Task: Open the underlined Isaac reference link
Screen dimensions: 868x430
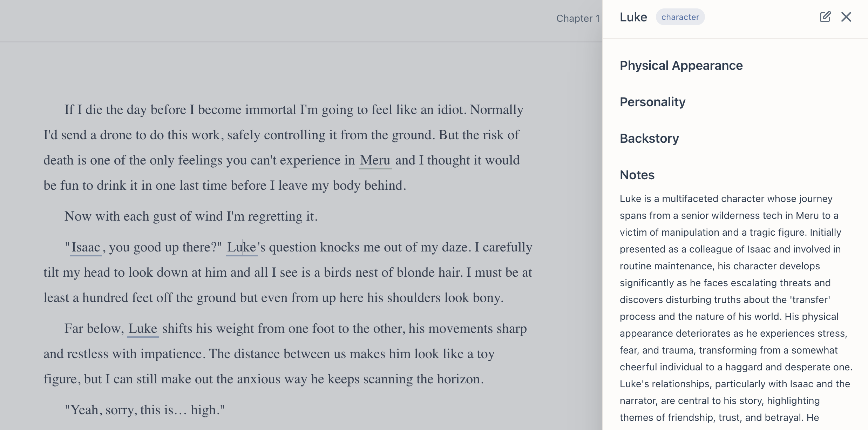Action: click(86, 247)
